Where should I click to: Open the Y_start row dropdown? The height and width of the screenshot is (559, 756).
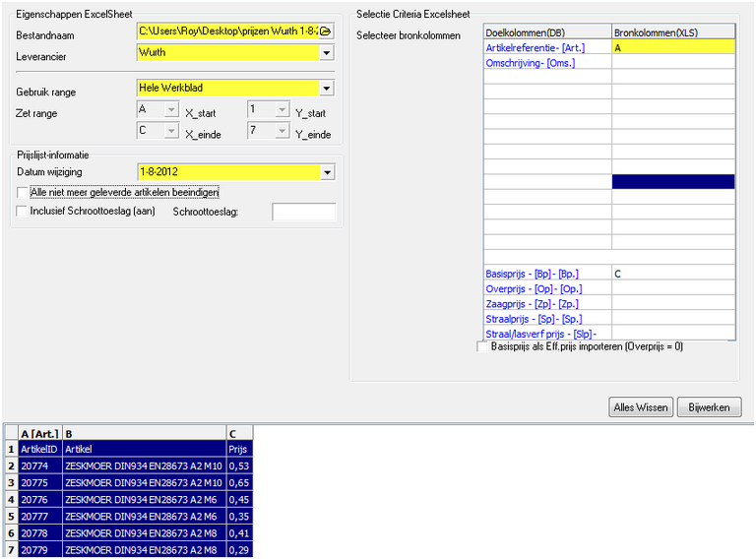[283, 110]
